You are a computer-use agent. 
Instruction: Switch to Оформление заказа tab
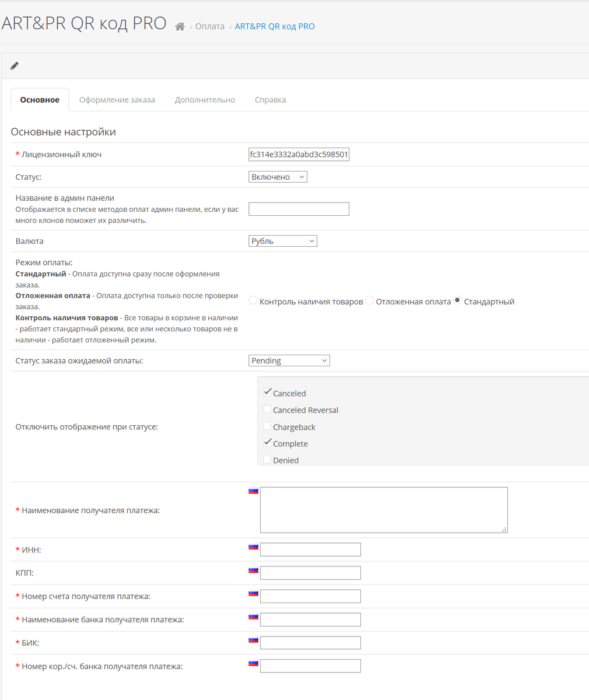(117, 100)
